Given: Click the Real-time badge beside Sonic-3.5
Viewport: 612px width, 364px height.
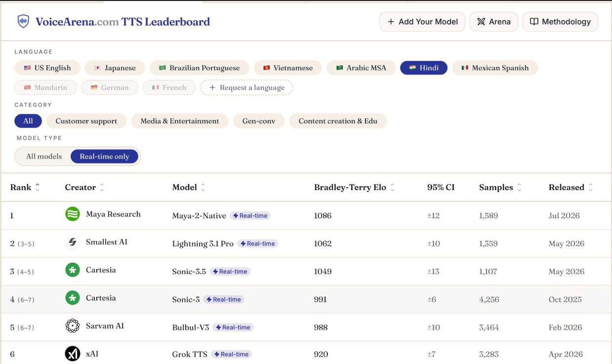Looking at the screenshot, I should tap(230, 272).
